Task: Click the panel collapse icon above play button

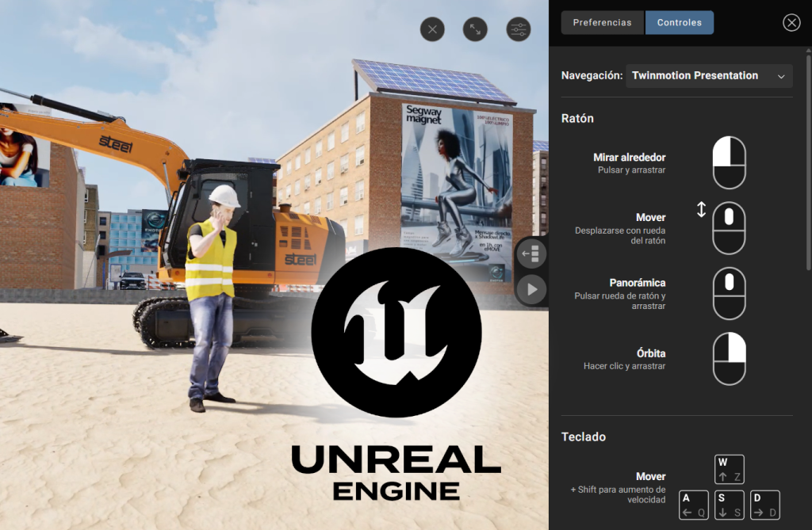Action: (531, 254)
